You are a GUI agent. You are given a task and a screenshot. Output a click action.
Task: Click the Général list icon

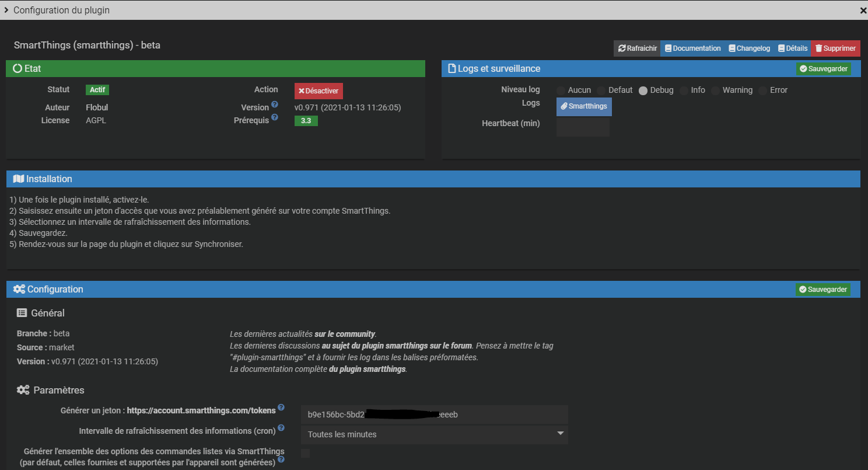22,313
